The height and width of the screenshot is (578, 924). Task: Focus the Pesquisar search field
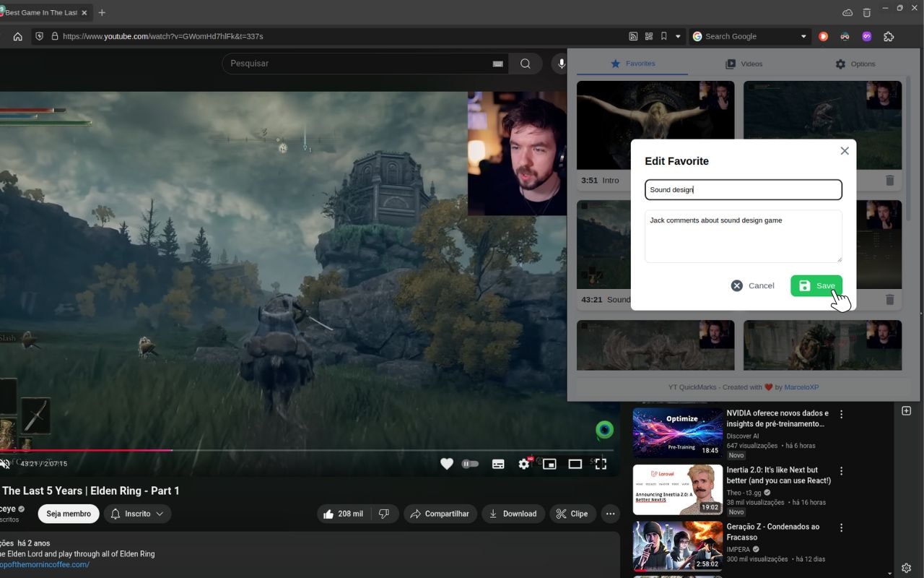click(357, 64)
